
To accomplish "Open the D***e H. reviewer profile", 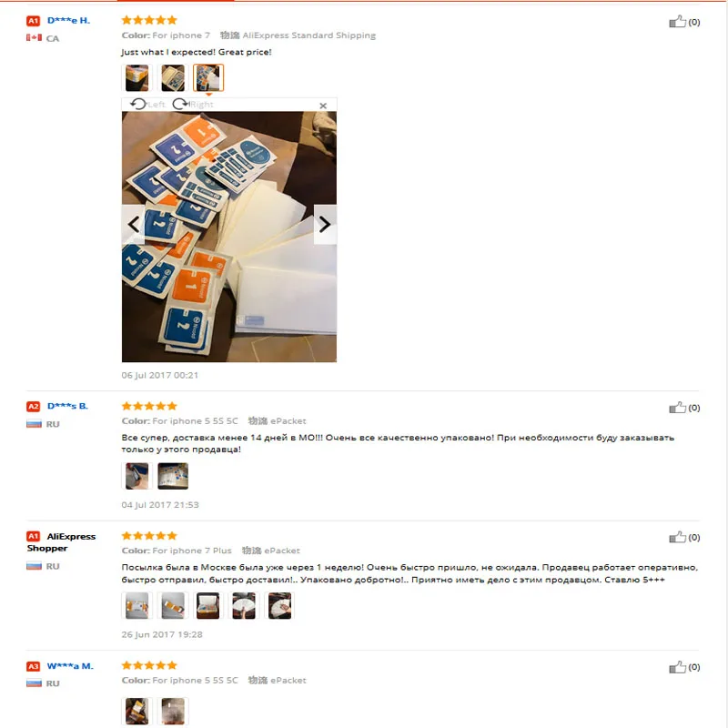I will 69,20.
